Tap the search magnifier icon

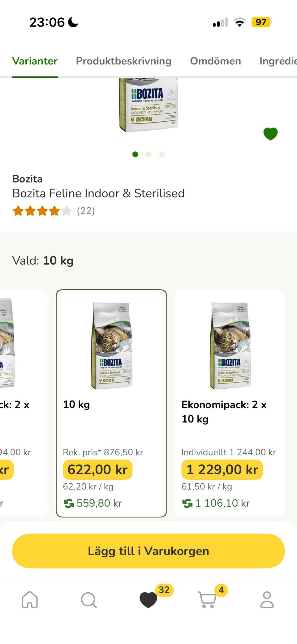[89, 600]
